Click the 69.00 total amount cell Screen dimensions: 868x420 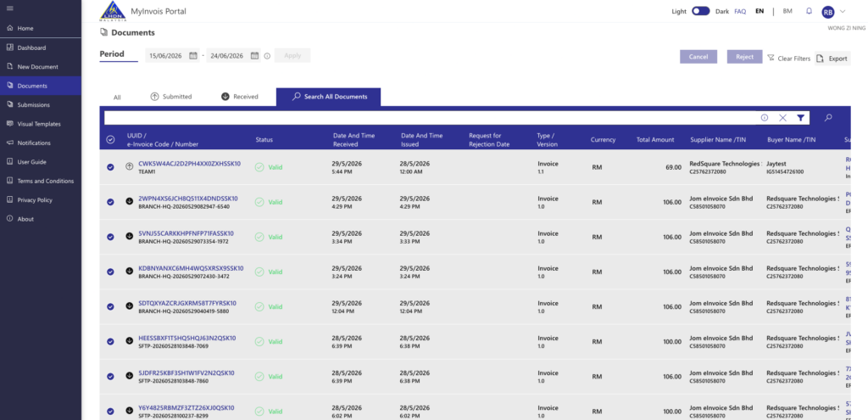click(674, 167)
